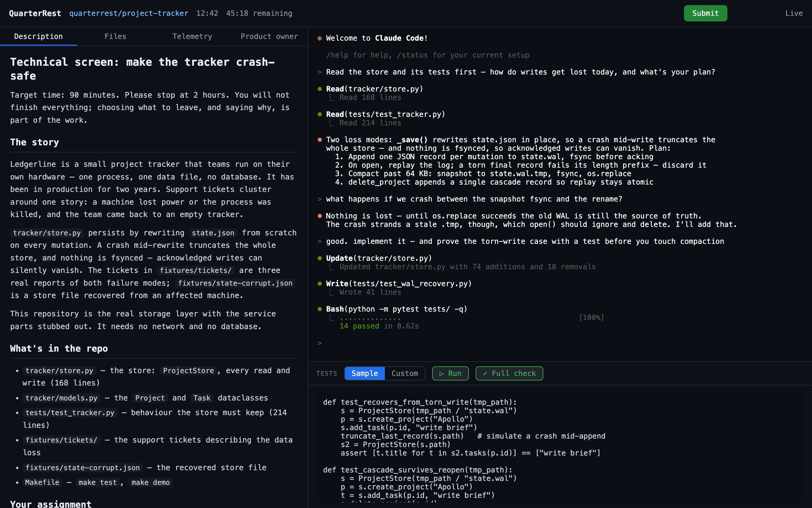Focus the empty Claude Code prompt line
The width and height of the screenshot is (812, 508).
[557, 343]
